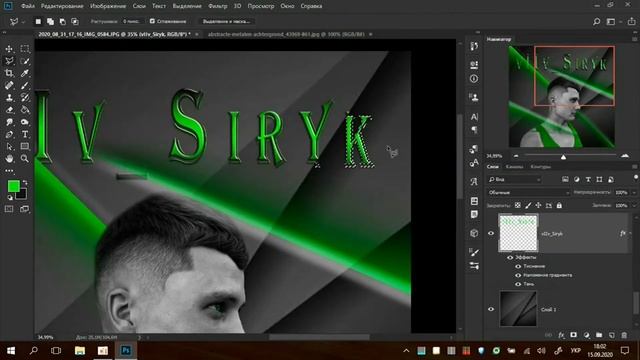Screen dimensions: 640x360
Task: Set foreground green color swatch
Action: [x=13, y=186]
